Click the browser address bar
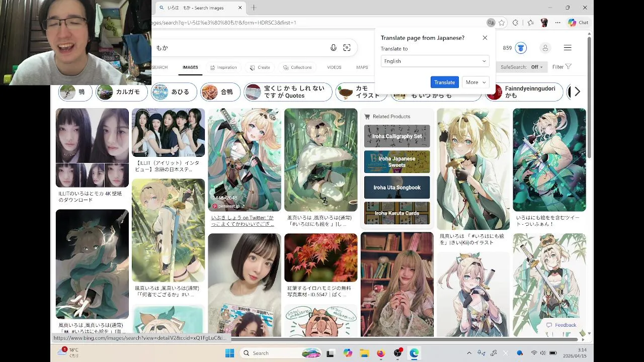 tap(317, 23)
